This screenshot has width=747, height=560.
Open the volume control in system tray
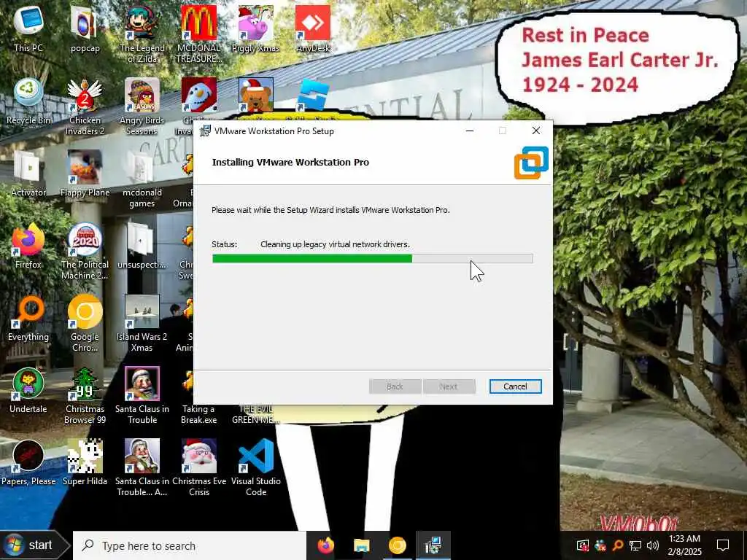[x=653, y=545]
